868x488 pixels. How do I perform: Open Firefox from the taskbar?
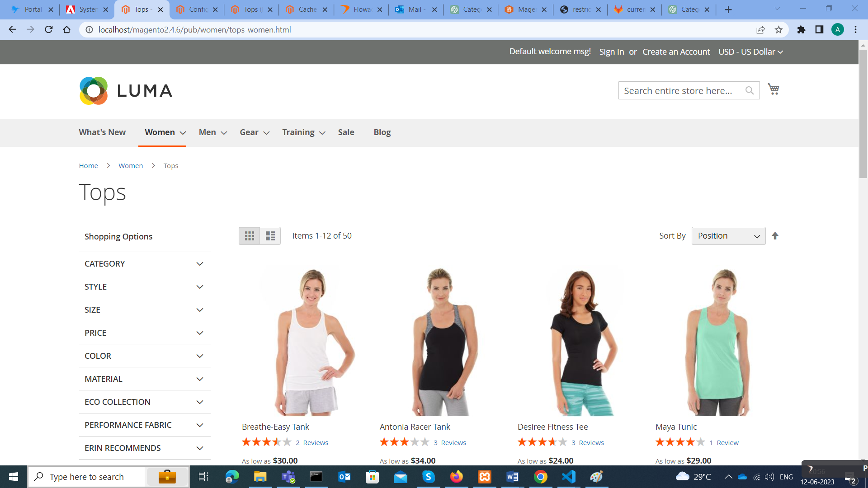[456, 477]
